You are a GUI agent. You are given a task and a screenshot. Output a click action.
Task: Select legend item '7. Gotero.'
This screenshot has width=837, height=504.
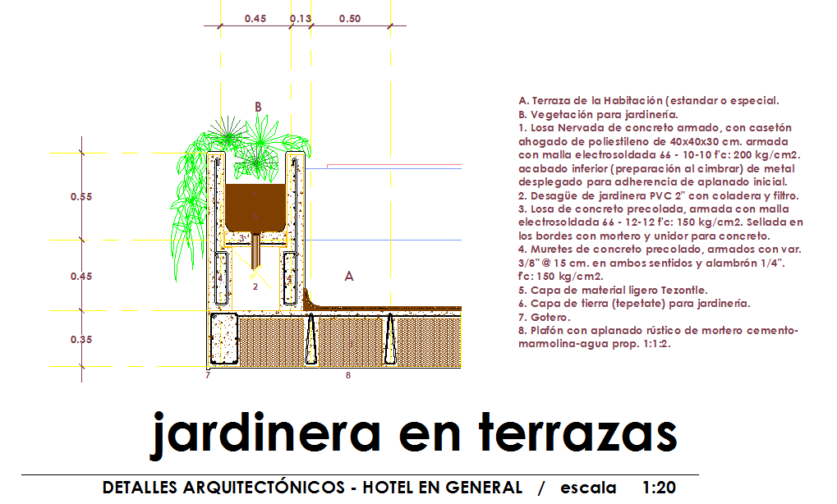click(544, 316)
